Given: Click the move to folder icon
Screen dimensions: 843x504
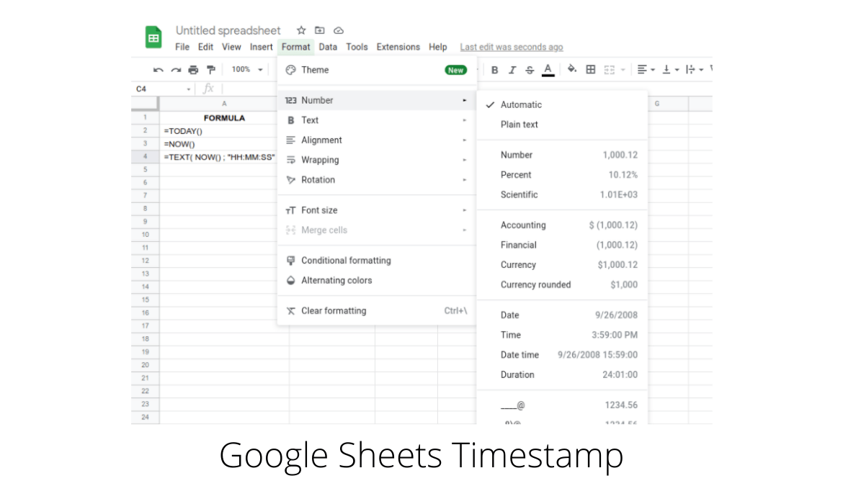Looking at the screenshot, I should (320, 30).
